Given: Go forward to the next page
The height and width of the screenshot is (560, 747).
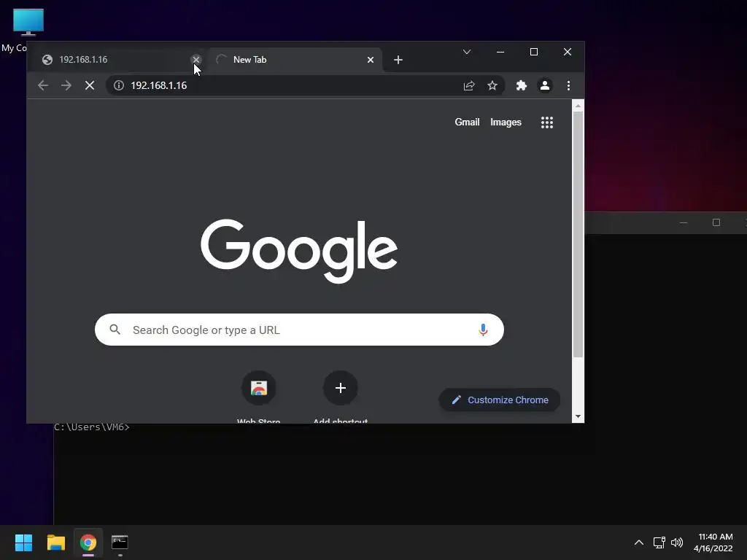Looking at the screenshot, I should (x=66, y=85).
